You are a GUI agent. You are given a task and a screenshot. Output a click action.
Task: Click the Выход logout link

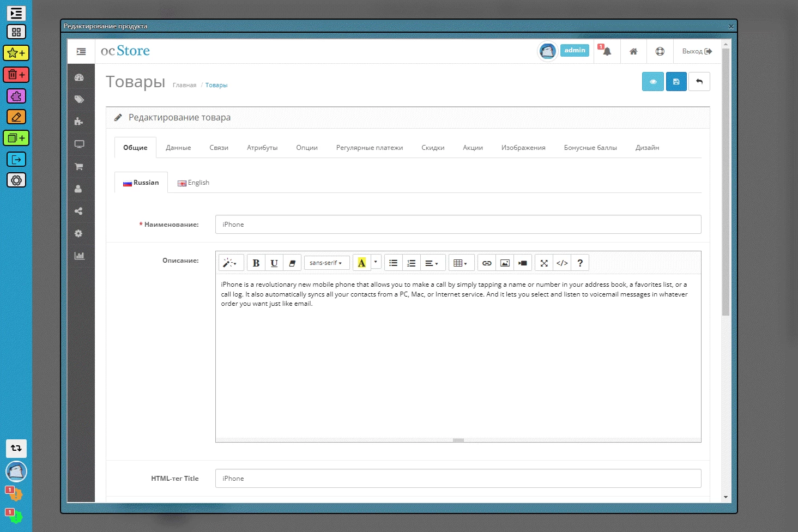(697, 51)
